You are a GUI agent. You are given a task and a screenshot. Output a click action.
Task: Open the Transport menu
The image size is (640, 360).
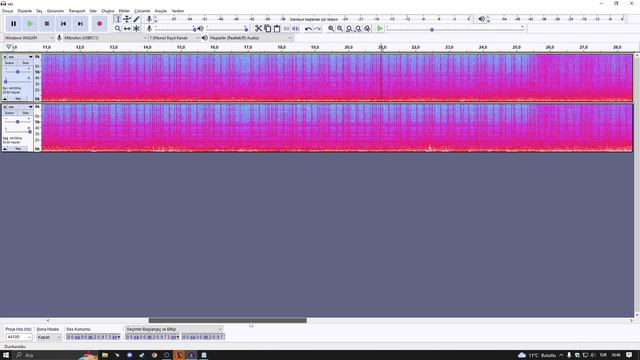pos(77,11)
